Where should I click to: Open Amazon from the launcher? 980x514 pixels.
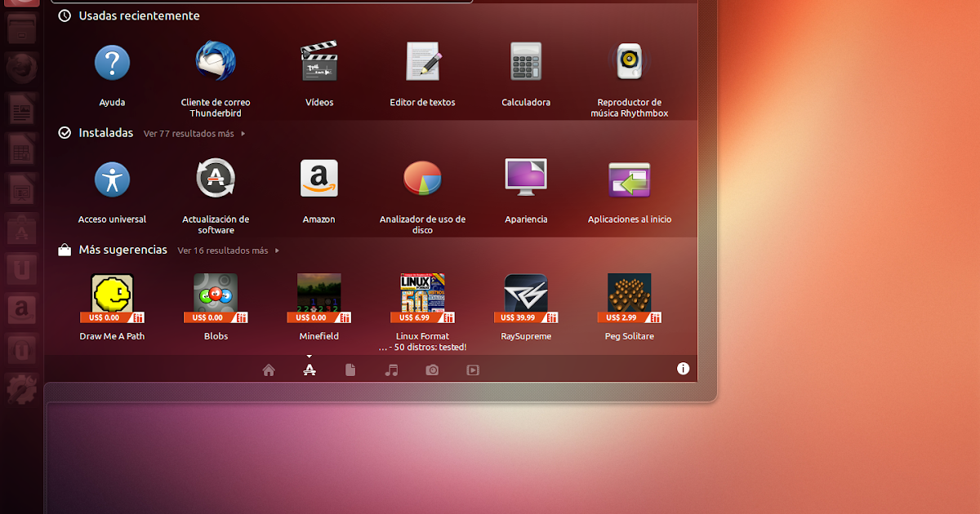(22, 309)
